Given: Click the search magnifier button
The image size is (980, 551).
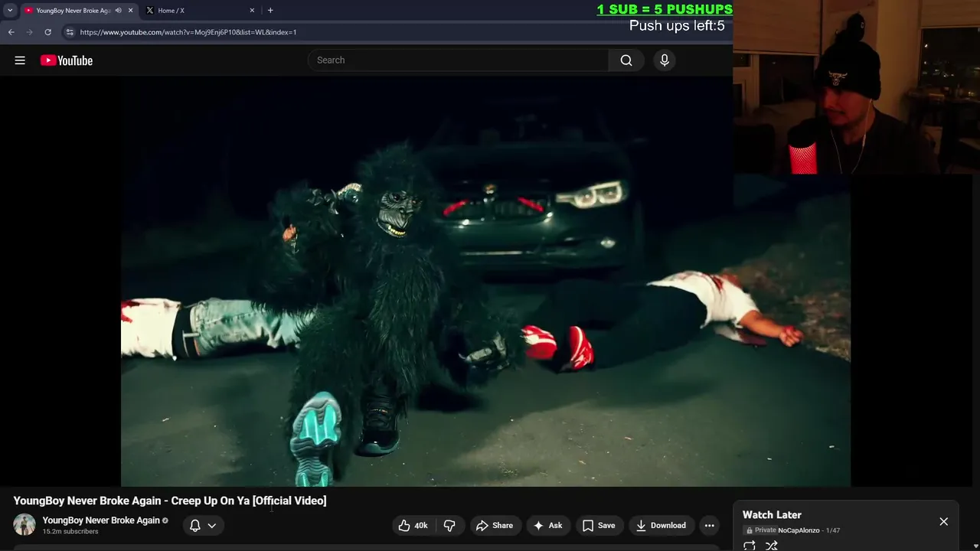Looking at the screenshot, I should [626, 60].
